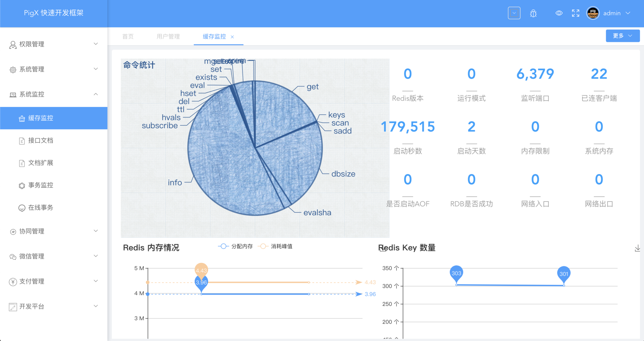Close the 缓存监控 tab
This screenshot has height=341, width=644.
tap(232, 37)
